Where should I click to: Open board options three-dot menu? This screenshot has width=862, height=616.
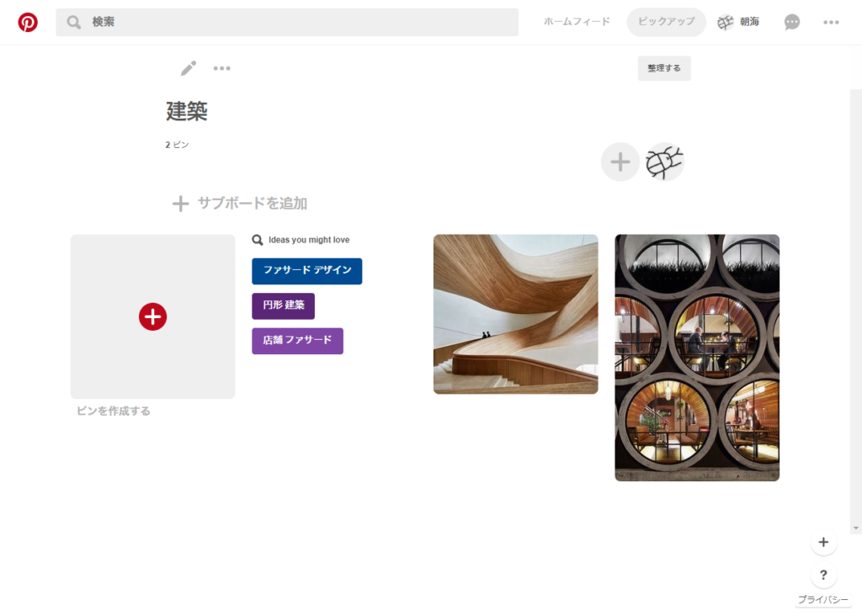tap(222, 68)
